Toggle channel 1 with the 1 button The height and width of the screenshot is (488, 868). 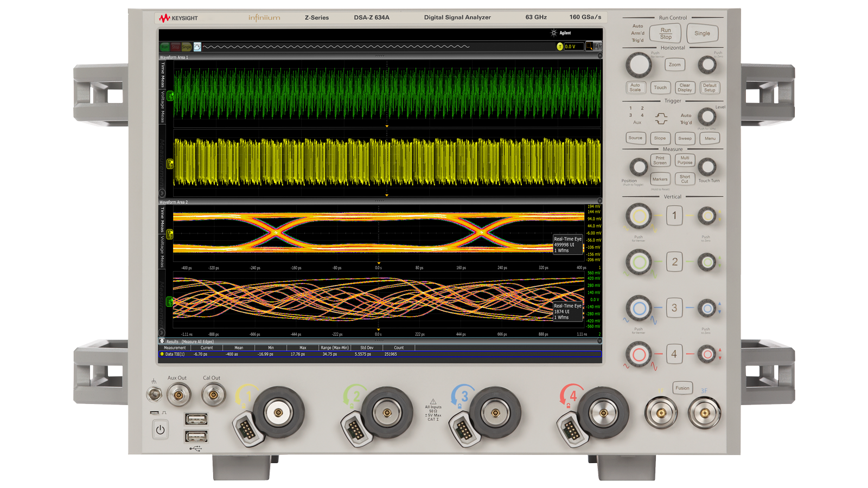click(x=674, y=216)
